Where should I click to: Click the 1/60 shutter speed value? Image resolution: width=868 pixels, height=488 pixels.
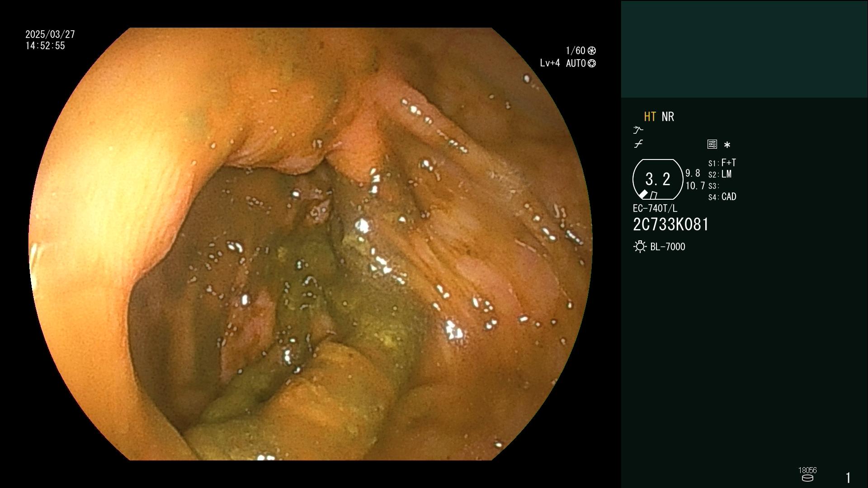pyautogui.click(x=576, y=51)
